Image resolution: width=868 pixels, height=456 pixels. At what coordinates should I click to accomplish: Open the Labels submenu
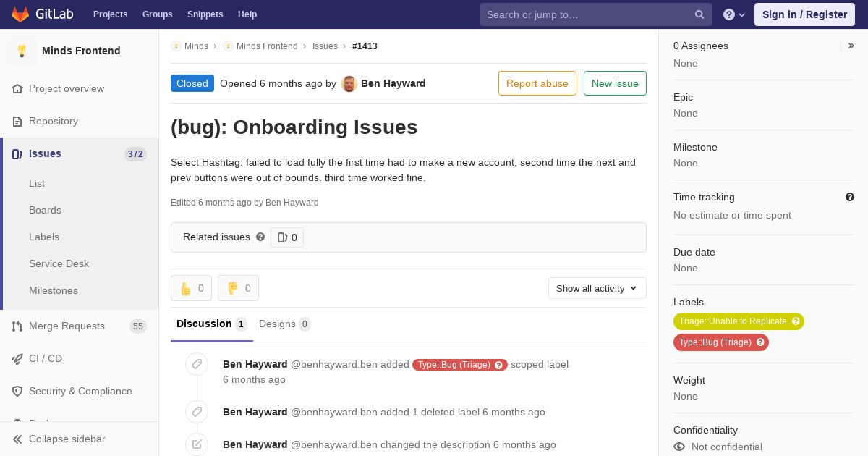(44, 237)
